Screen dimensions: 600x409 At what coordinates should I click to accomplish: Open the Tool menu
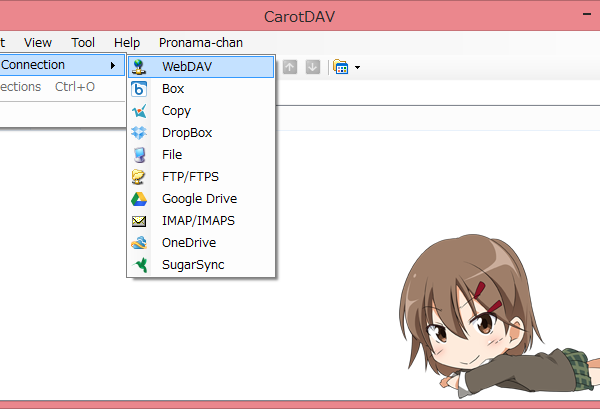click(x=83, y=42)
